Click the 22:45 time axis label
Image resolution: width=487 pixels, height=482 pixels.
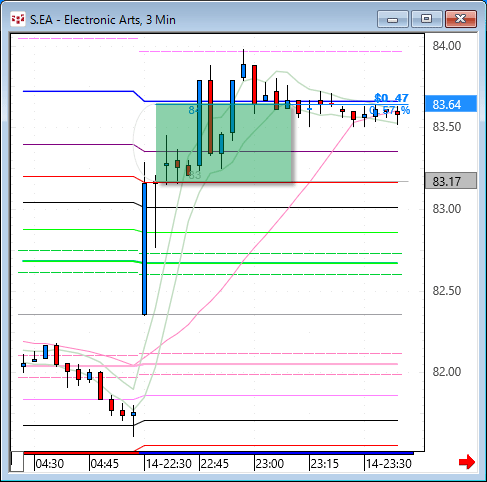click(215, 463)
